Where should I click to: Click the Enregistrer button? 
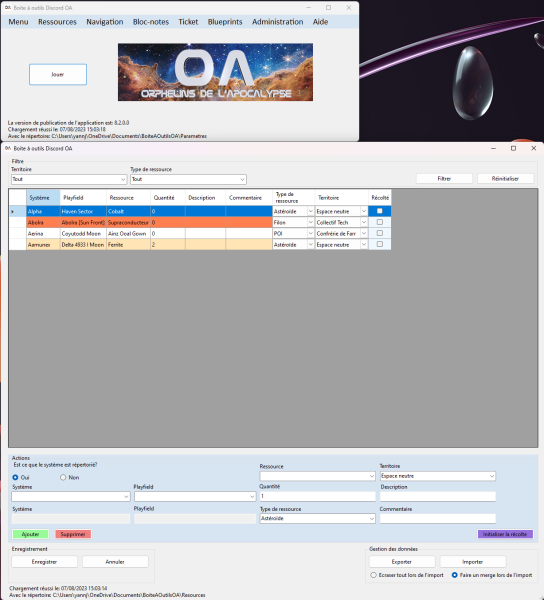44,562
